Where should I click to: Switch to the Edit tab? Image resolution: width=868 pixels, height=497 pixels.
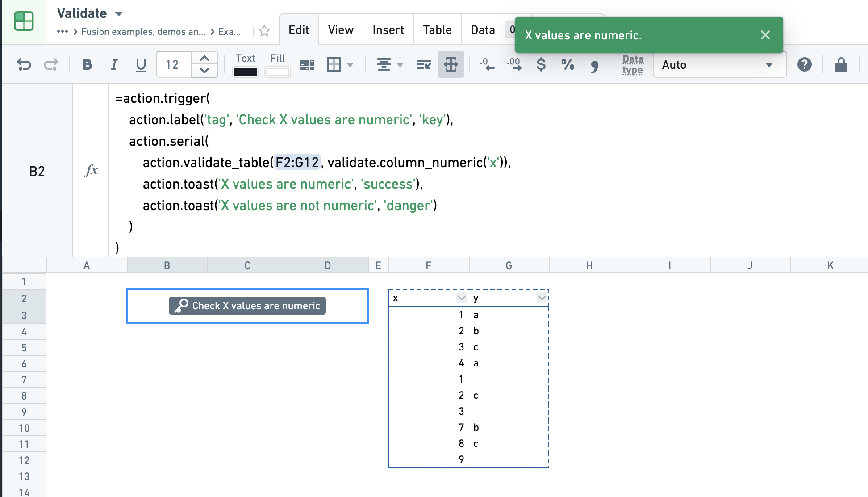(x=299, y=30)
